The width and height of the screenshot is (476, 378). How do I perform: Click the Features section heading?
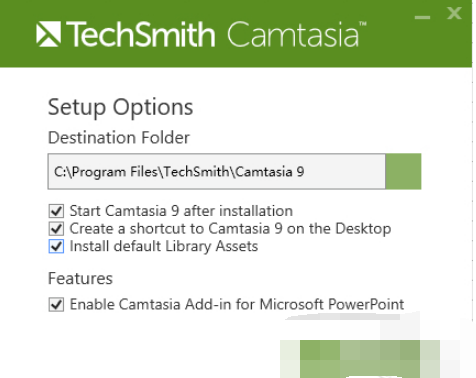pos(80,278)
